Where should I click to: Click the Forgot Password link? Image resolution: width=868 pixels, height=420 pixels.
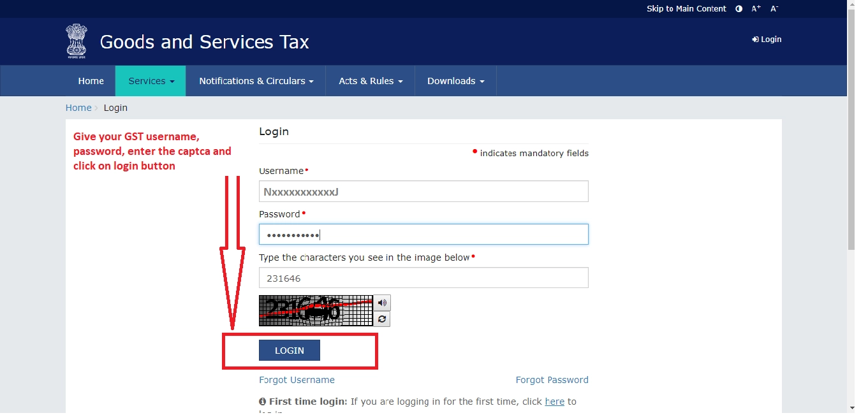click(552, 379)
